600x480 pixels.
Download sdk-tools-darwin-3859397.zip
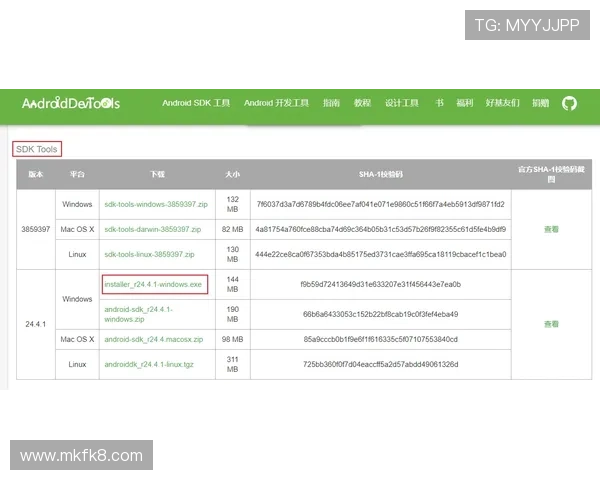click(x=153, y=229)
